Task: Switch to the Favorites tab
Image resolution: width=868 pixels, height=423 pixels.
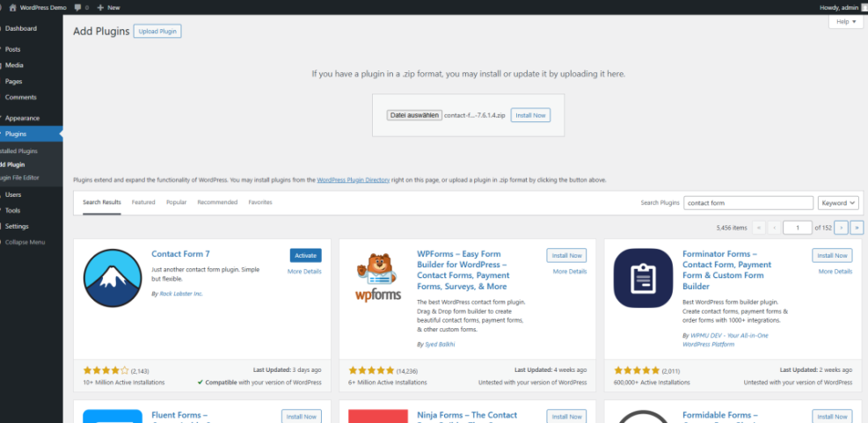Action: (x=260, y=202)
